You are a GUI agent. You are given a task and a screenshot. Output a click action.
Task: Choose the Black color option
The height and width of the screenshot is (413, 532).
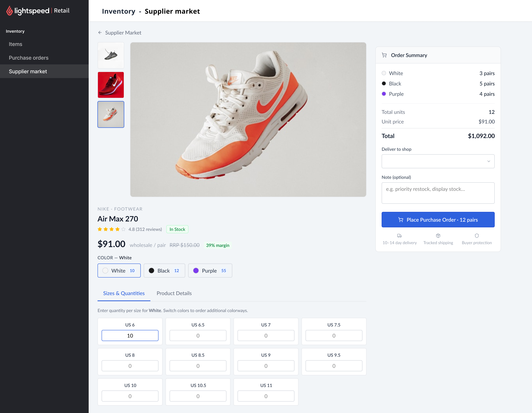point(164,271)
